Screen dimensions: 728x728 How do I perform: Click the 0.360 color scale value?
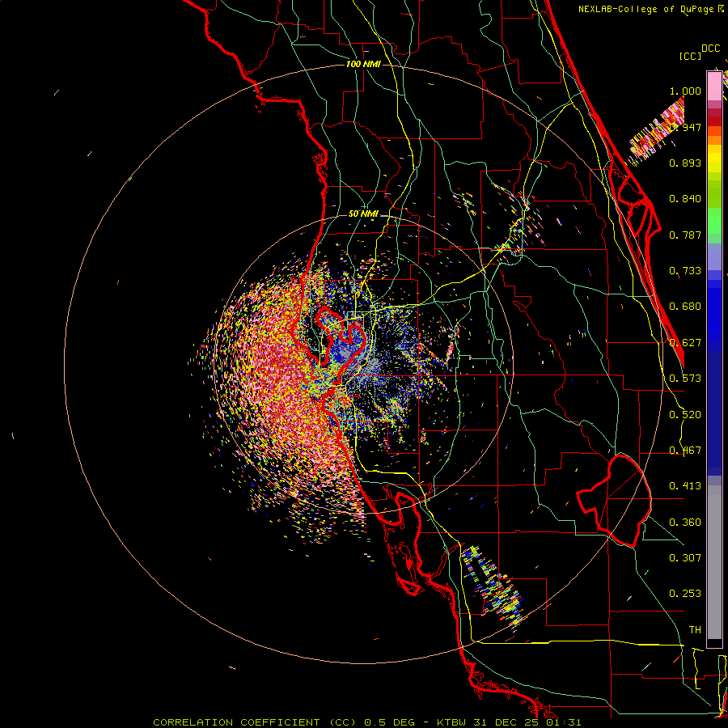pyautogui.click(x=685, y=523)
